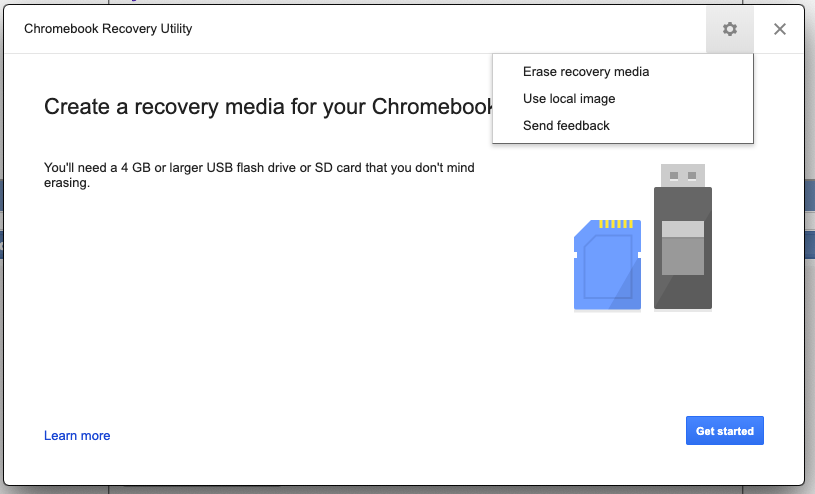Click the '4 GB or larger USB' description text
This screenshot has height=494, width=815.
[x=259, y=175]
